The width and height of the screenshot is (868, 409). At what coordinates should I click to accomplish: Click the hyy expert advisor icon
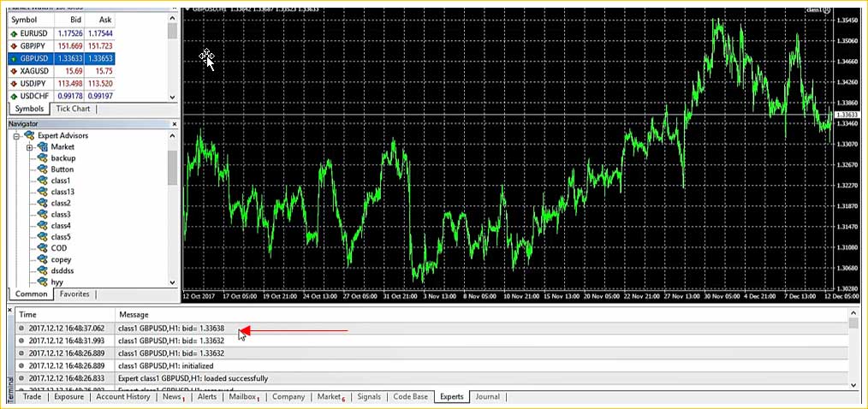43,282
